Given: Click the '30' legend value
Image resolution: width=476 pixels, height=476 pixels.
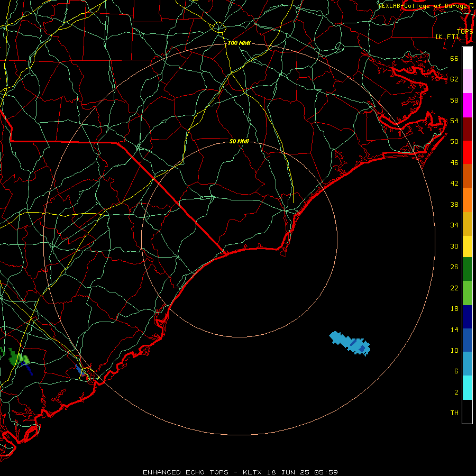Looking at the screenshot, I should pos(454,246).
